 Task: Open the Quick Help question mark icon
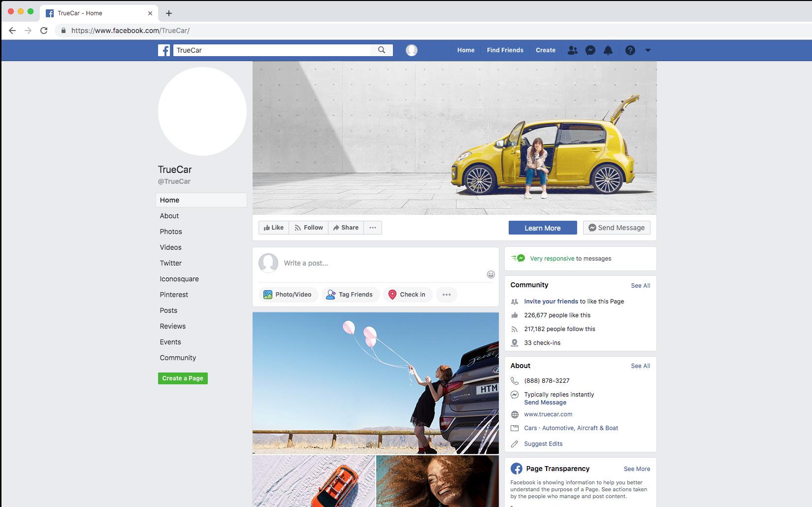pyautogui.click(x=630, y=50)
